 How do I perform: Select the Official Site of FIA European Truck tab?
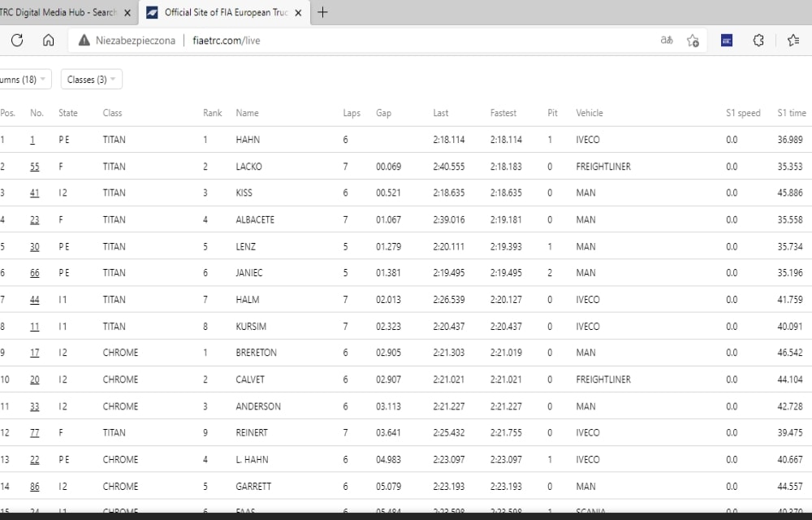(223, 13)
